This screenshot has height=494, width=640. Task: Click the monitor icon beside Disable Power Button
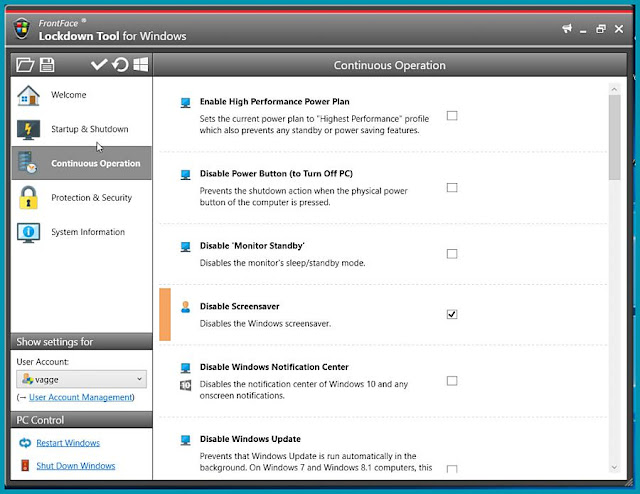(x=185, y=175)
